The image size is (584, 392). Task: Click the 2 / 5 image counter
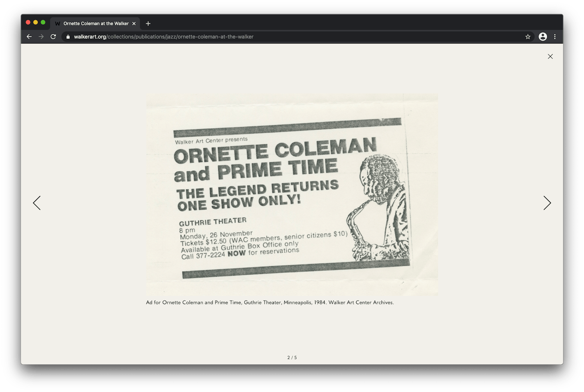point(292,358)
